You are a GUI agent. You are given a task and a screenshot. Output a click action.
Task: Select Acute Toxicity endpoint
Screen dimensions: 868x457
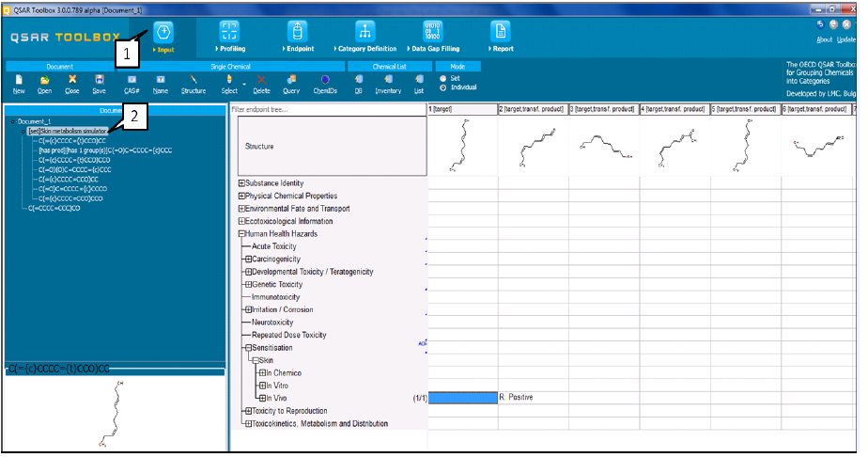tap(274, 246)
